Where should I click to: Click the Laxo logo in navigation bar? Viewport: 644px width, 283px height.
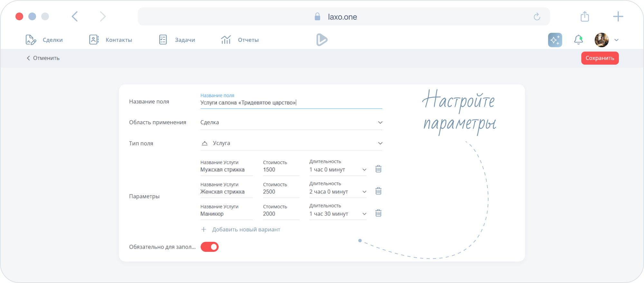coord(322,40)
